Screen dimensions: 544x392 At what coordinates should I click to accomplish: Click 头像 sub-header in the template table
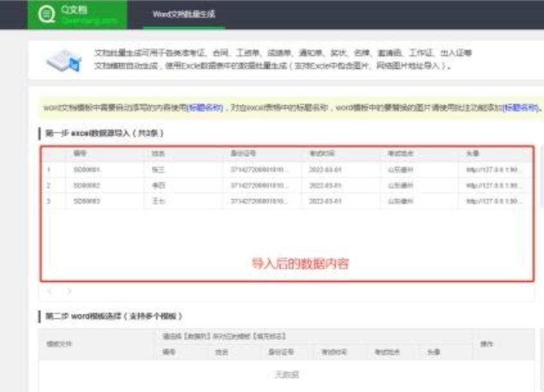[434, 352]
